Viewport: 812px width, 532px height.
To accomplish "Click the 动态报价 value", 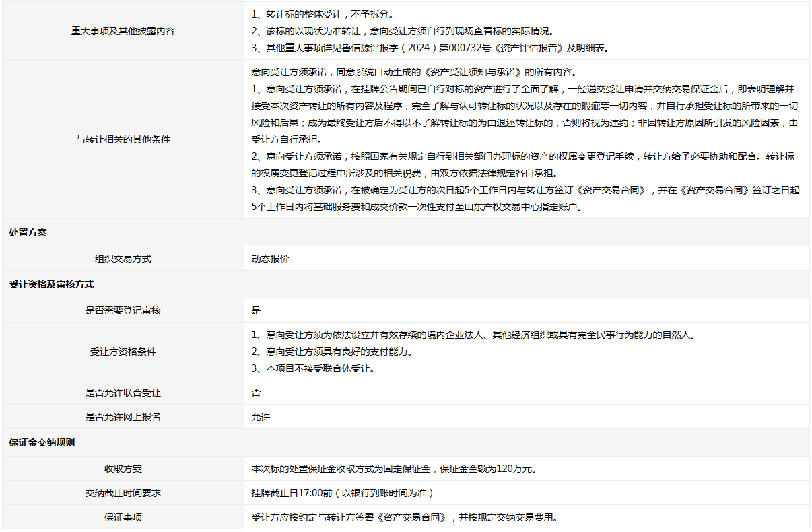I will tap(270, 259).
